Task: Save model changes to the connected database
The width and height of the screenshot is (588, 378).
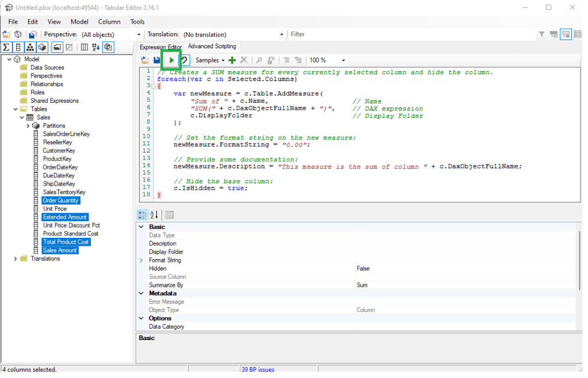Action: [33, 34]
